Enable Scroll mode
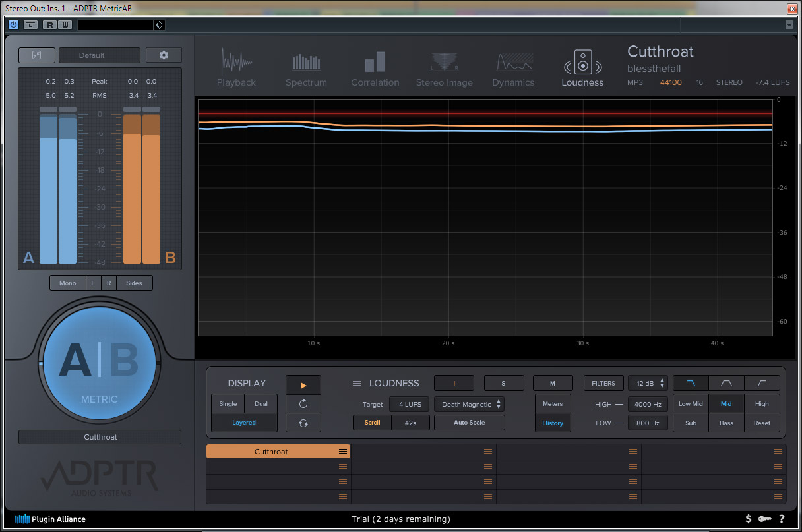The height and width of the screenshot is (532, 802). [x=373, y=423]
